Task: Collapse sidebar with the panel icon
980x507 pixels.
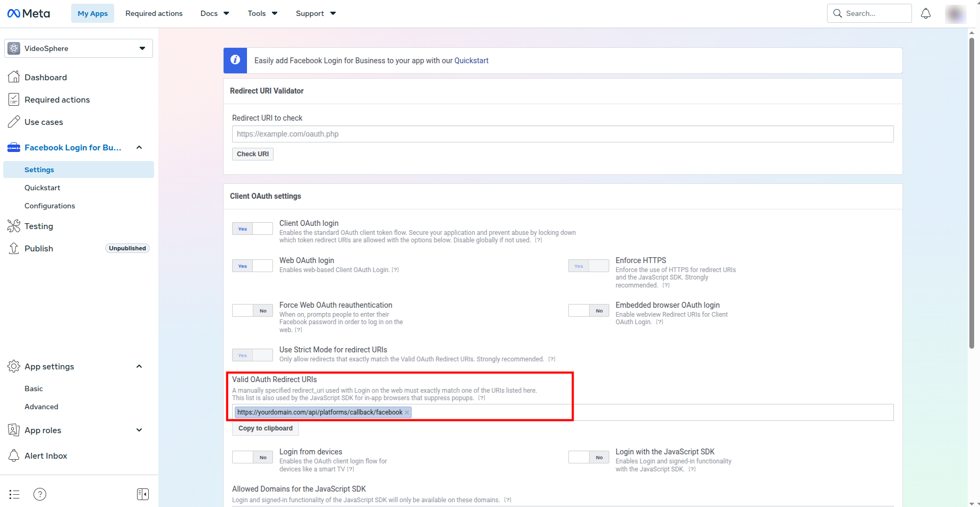Action: (x=143, y=494)
